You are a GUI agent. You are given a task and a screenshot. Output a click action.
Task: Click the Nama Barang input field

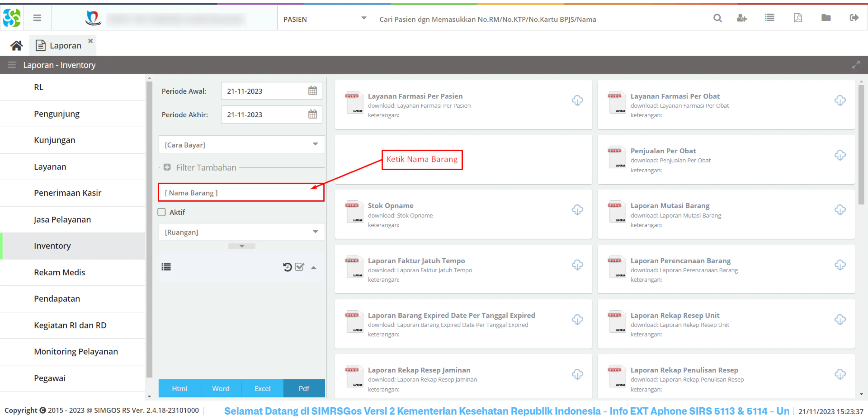click(241, 193)
